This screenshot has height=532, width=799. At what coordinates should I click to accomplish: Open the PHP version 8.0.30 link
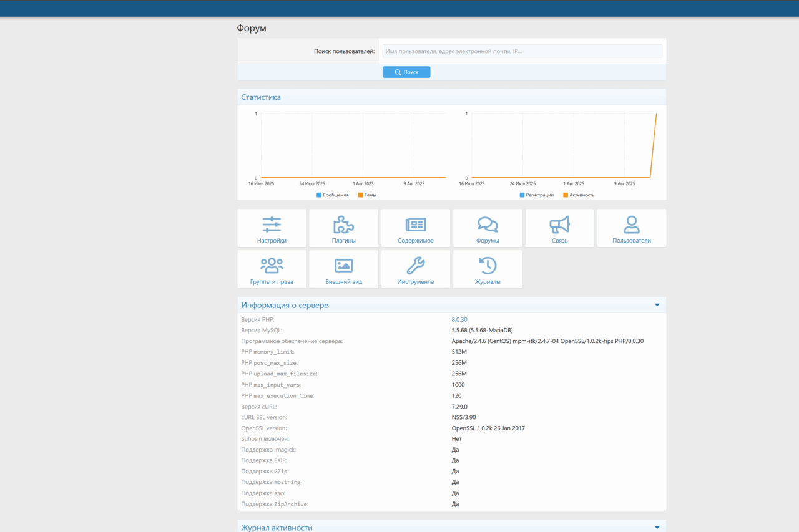[459, 319]
